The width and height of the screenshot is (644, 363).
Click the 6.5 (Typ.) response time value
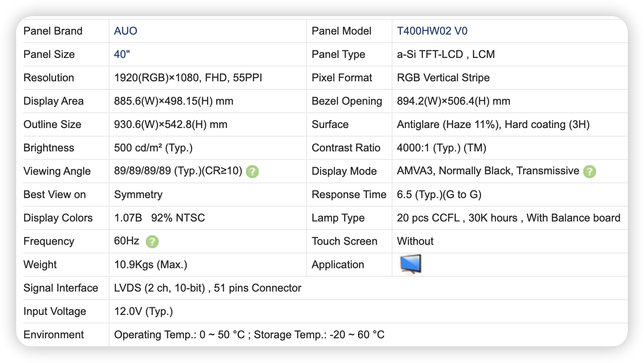tap(439, 195)
